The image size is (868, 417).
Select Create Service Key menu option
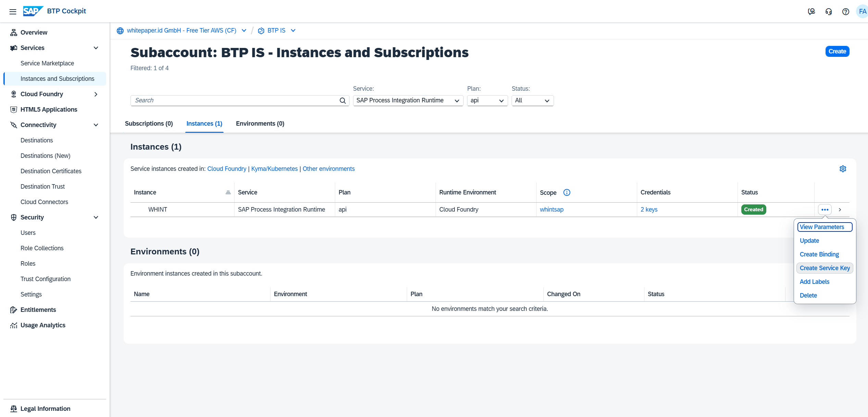click(x=825, y=268)
